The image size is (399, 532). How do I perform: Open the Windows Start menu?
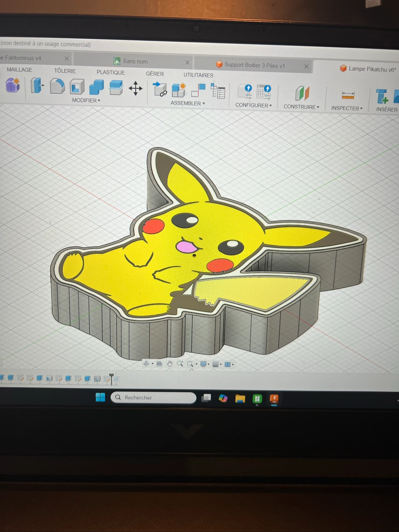(100, 397)
